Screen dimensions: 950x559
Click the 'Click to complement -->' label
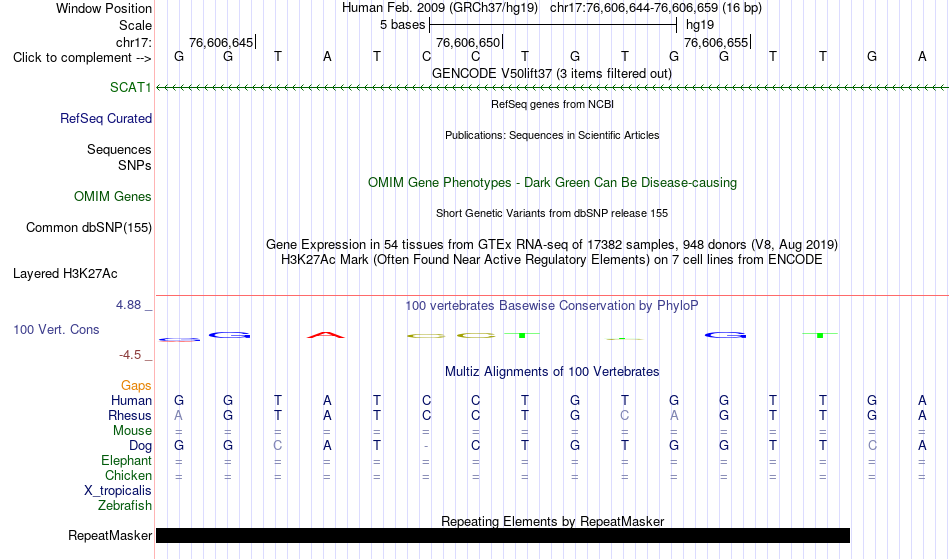[x=82, y=58]
